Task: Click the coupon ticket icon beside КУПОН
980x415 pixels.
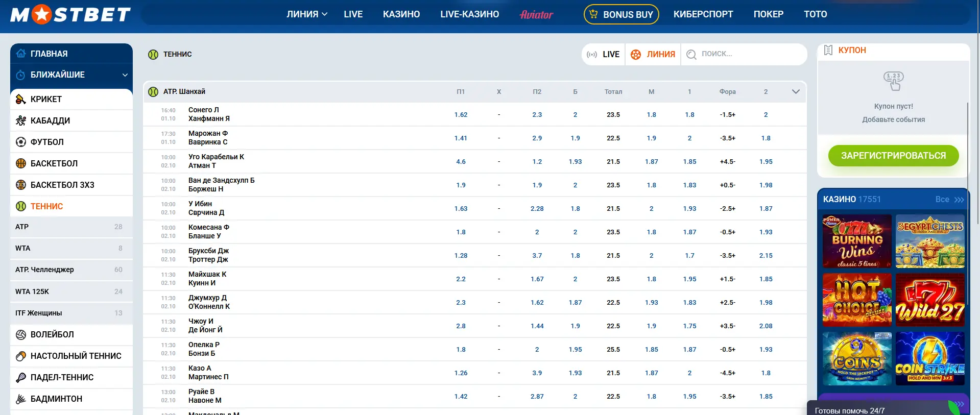Action: [828, 50]
